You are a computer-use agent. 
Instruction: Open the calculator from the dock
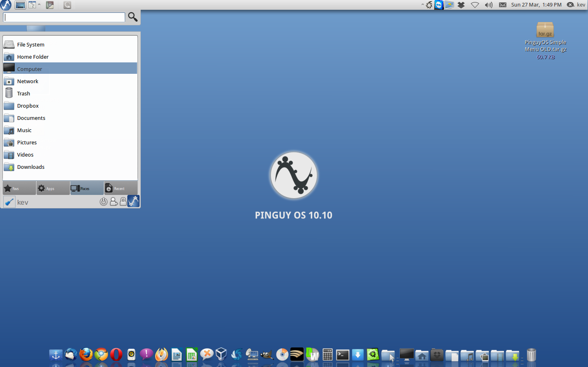pos(328,354)
